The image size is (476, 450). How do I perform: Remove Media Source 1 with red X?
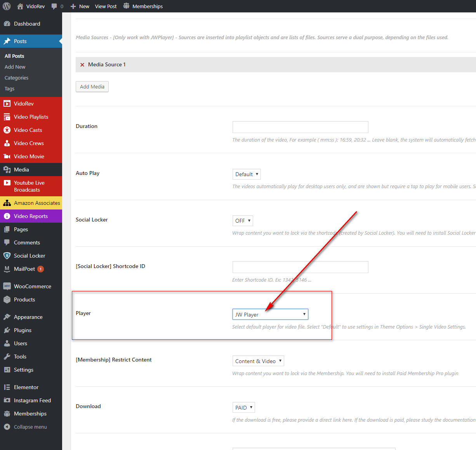pyautogui.click(x=82, y=65)
